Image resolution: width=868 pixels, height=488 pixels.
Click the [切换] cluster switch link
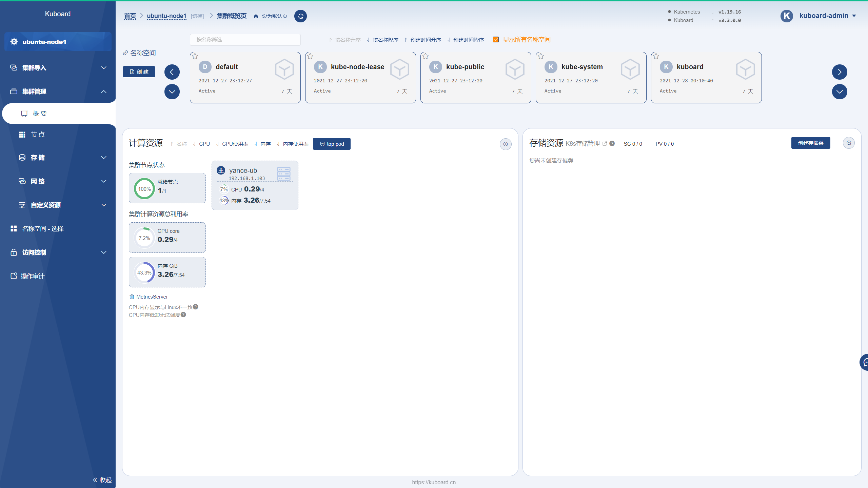click(197, 16)
